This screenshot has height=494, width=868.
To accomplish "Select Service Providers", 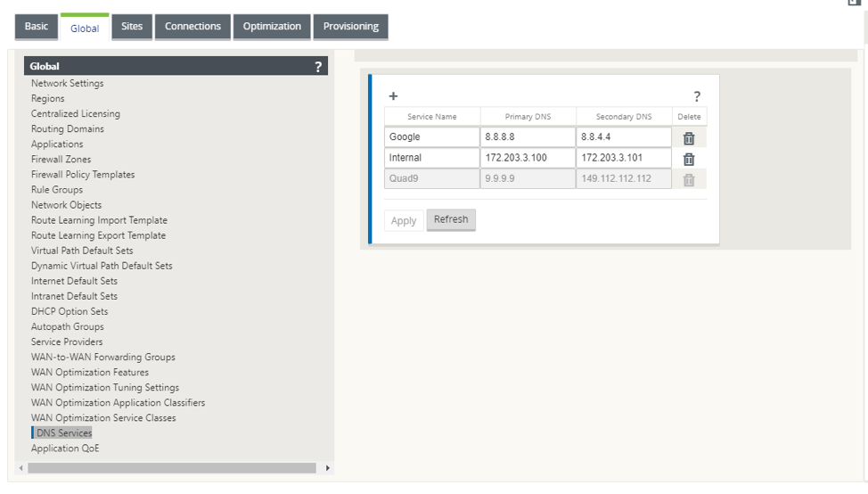I will click(x=67, y=342).
